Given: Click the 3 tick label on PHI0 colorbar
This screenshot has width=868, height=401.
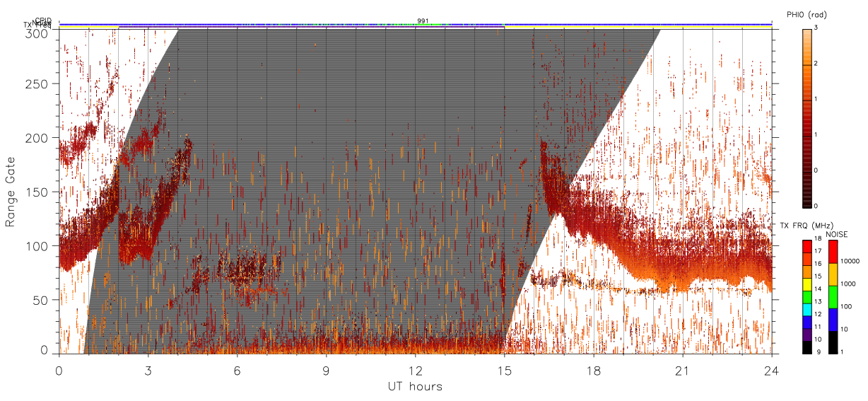Looking at the screenshot, I should point(816,29).
